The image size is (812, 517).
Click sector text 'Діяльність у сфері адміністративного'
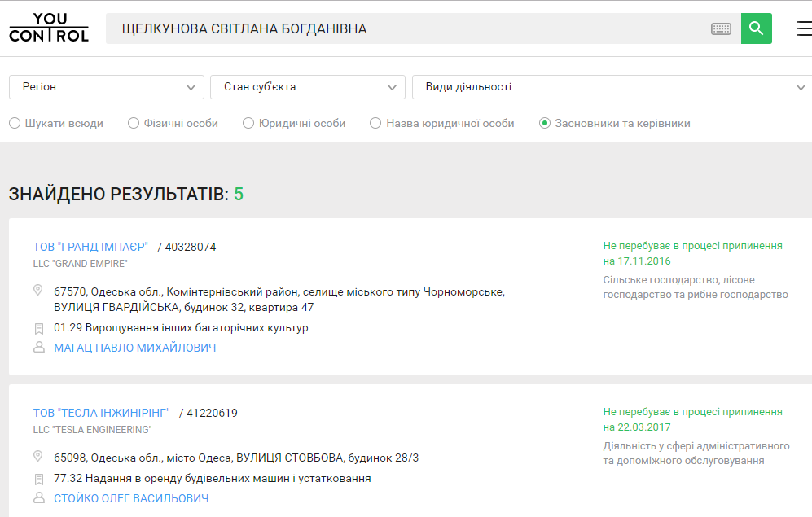696,453
